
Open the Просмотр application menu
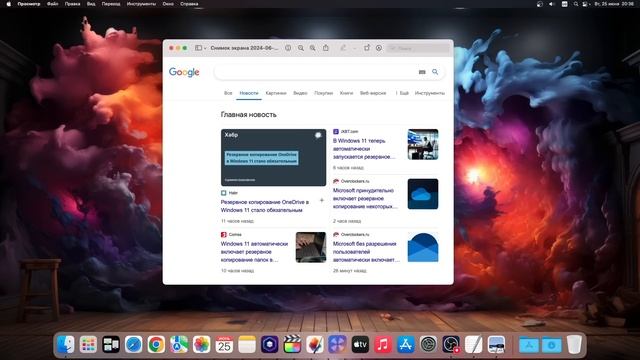tap(29, 4)
